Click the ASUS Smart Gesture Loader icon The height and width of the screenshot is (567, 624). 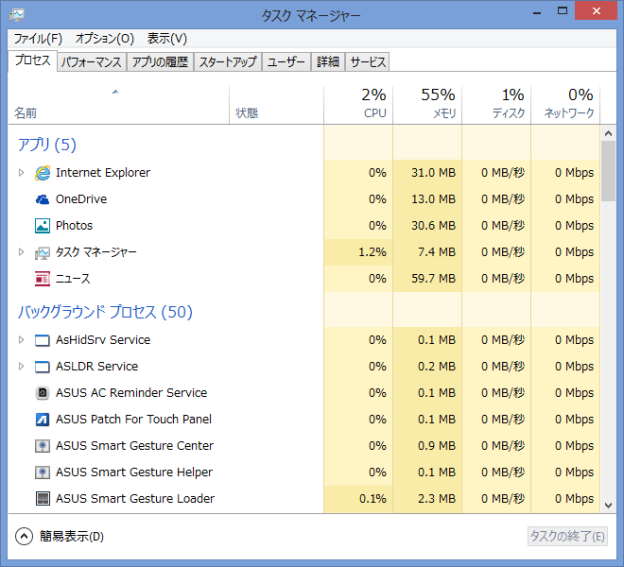[x=43, y=499]
